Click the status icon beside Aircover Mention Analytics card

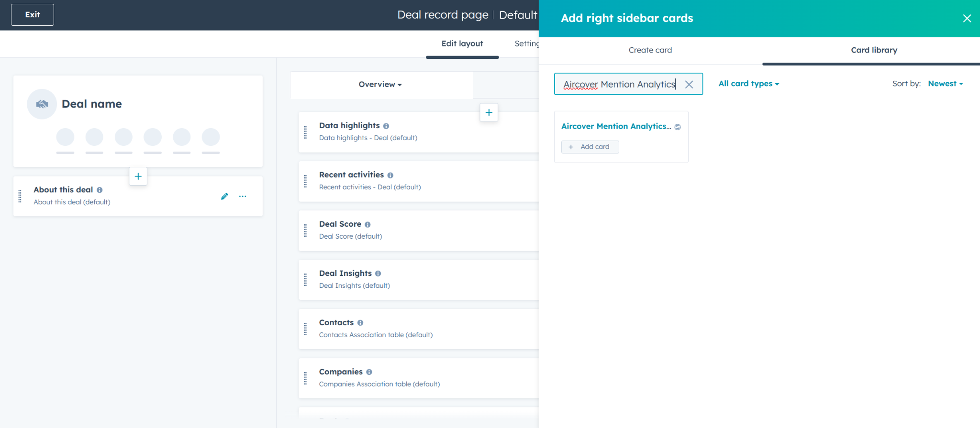coord(678,127)
